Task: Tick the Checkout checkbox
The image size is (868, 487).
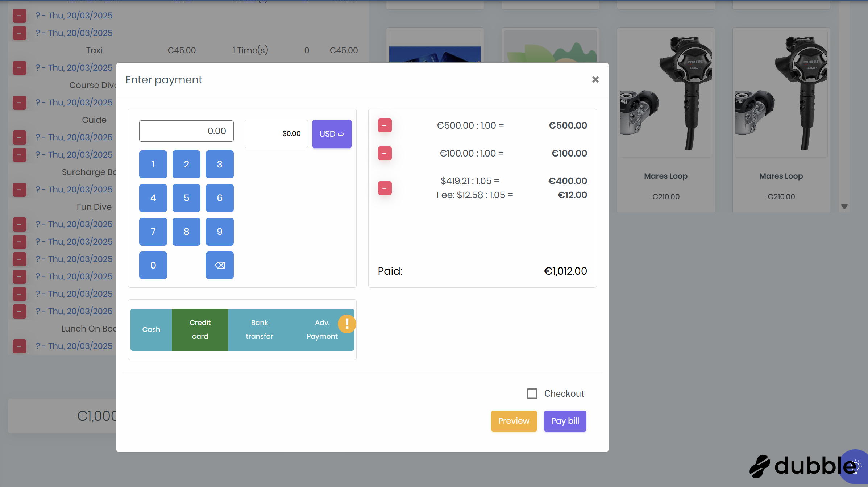Action: tap(532, 394)
